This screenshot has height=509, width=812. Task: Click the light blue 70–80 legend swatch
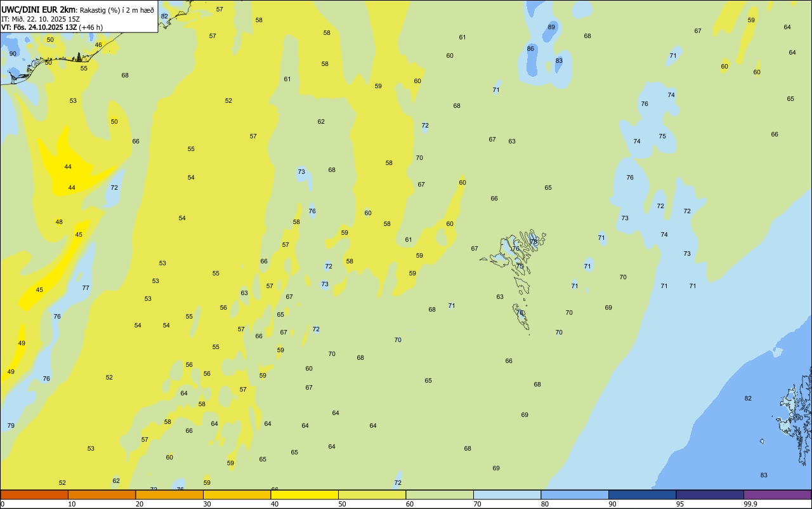pos(507,494)
